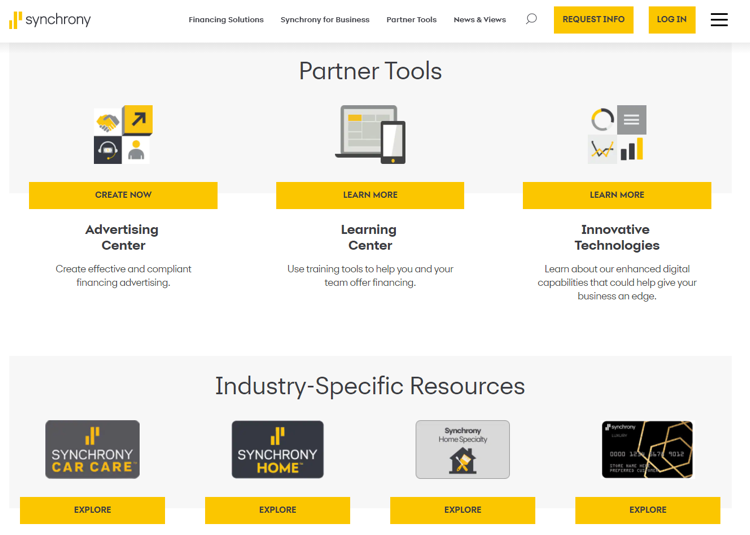Screen dimensions: 750x535
Task: Click the 'Create effective and compliant financing advertising' text
Action: click(x=123, y=276)
